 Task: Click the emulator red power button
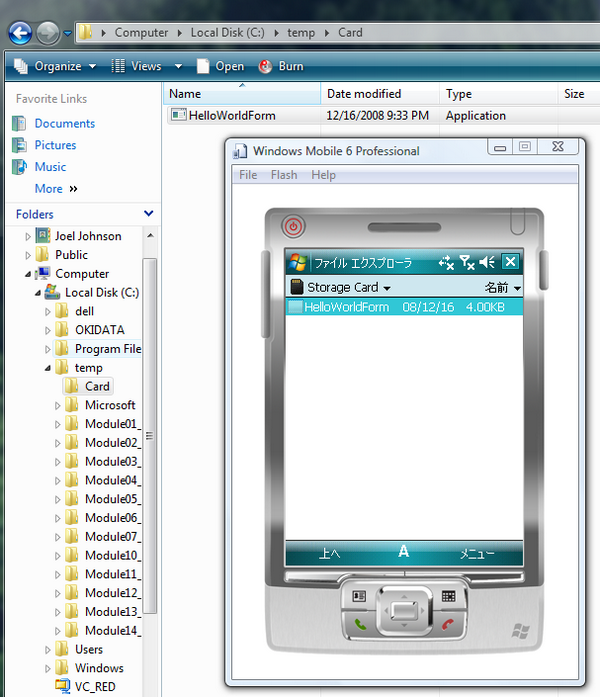click(x=293, y=227)
